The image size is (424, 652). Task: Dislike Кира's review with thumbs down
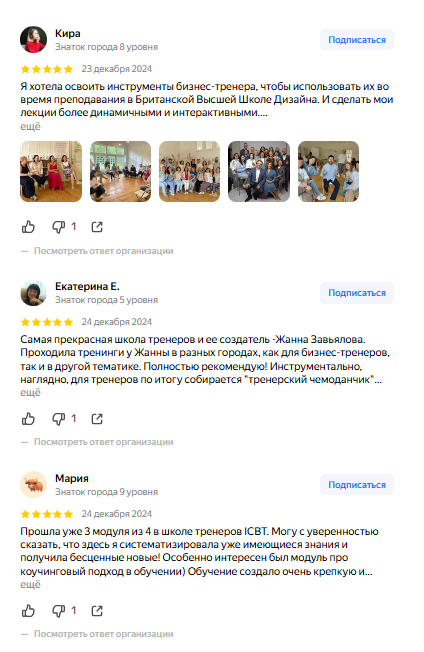click(x=58, y=227)
